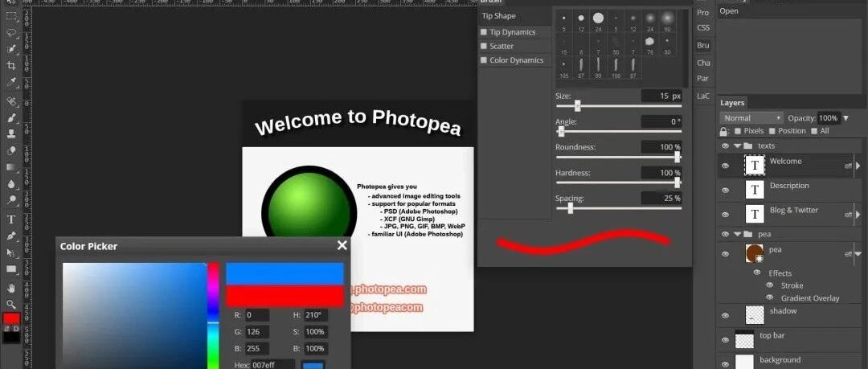Select the Dodge tool

[x=11, y=200]
